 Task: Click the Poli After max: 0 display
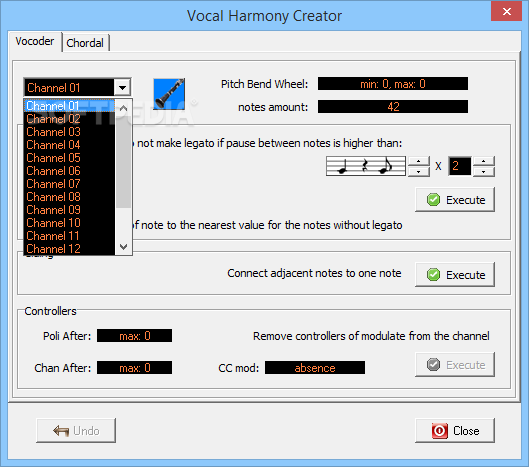pos(134,336)
